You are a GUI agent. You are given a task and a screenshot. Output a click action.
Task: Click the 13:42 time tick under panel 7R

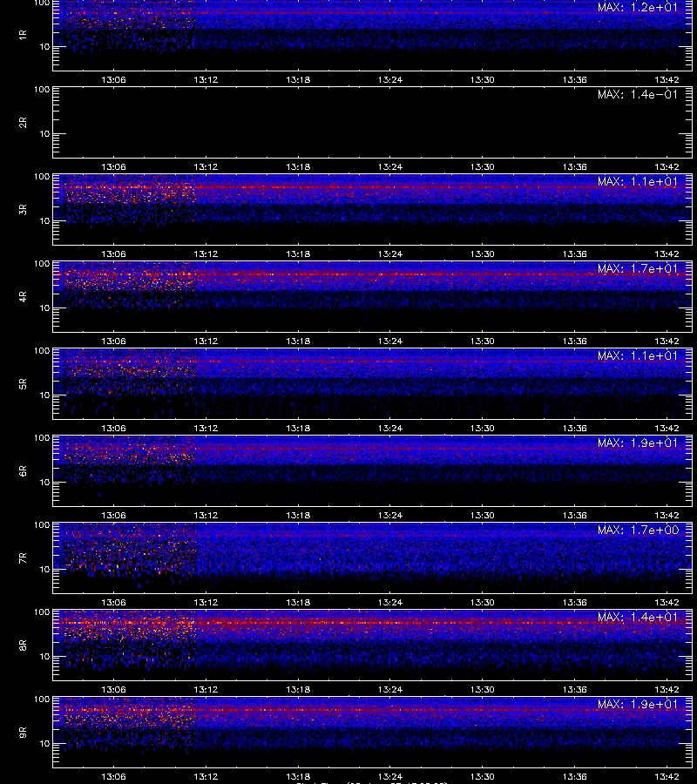667,603
